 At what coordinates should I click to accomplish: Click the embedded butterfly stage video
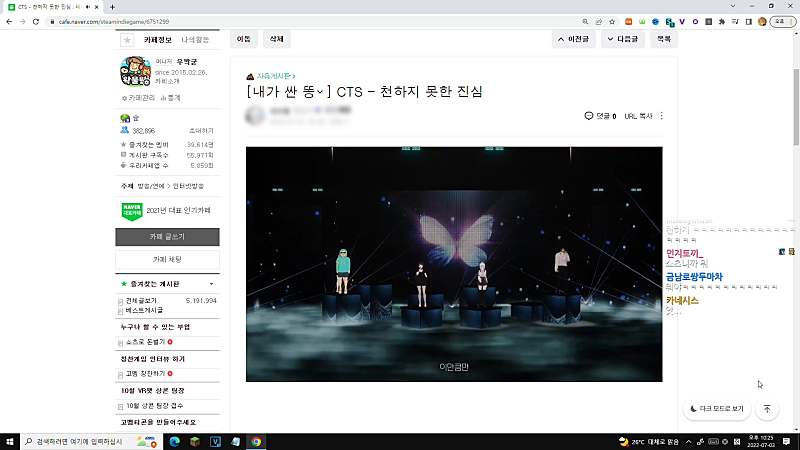coord(454,264)
